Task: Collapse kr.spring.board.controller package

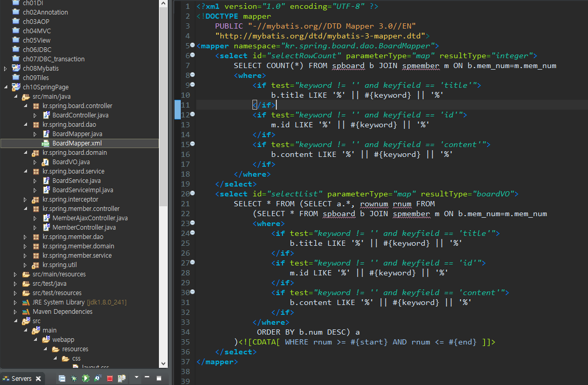Action: 25,106
